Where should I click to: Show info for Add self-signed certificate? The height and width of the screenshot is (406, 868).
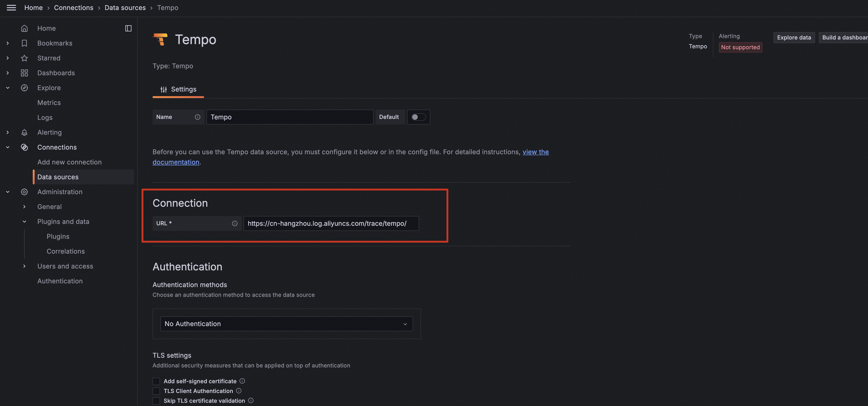click(x=242, y=381)
